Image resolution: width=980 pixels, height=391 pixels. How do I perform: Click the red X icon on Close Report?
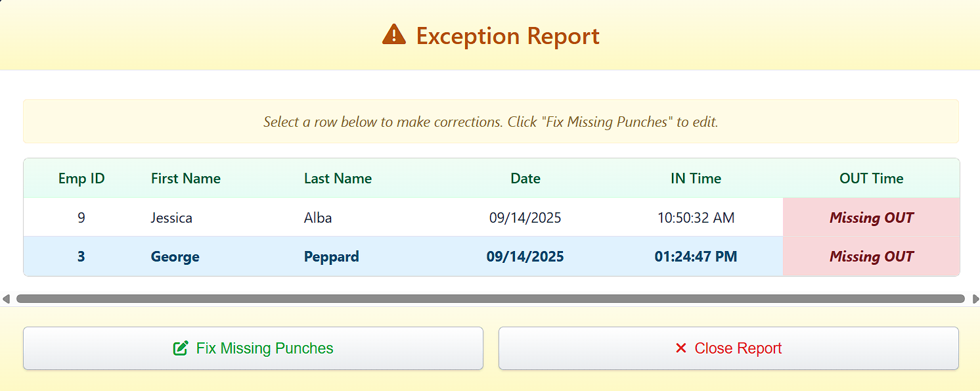tap(681, 348)
